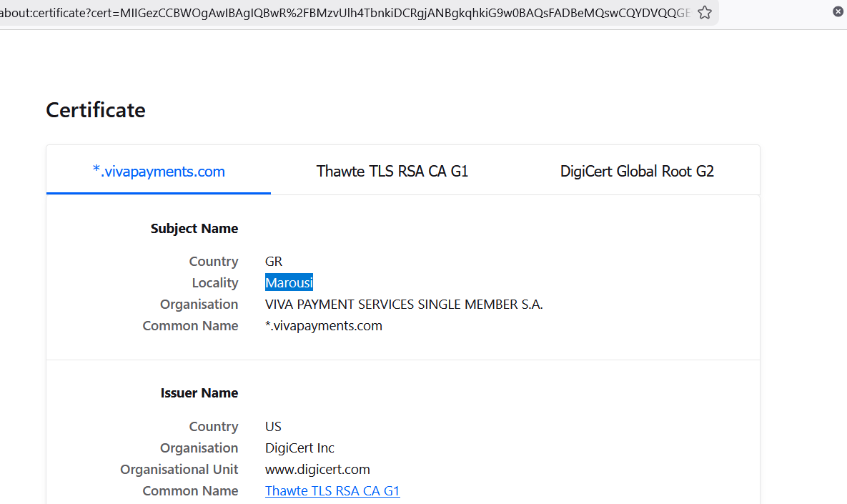Viewport: 847px width, 504px height.
Task: Click the issuer country value US
Action: [x=273, y=427]
